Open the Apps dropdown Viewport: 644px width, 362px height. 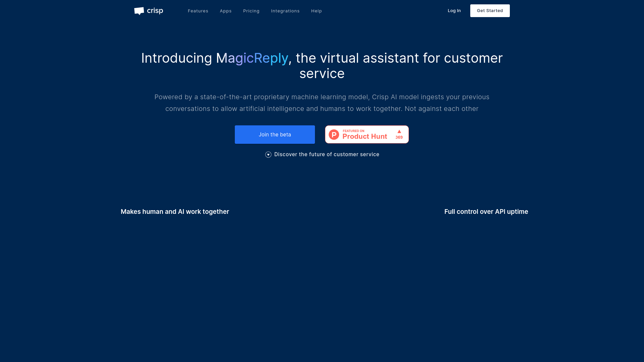click(225, 11)
